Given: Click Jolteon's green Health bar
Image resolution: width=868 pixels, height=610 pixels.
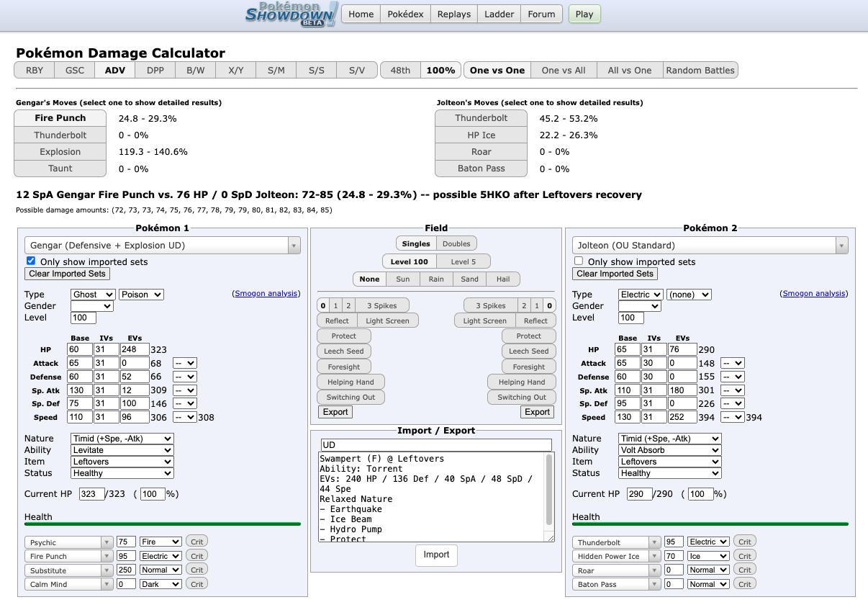Looking at the screenshot, I should (710, 524).
